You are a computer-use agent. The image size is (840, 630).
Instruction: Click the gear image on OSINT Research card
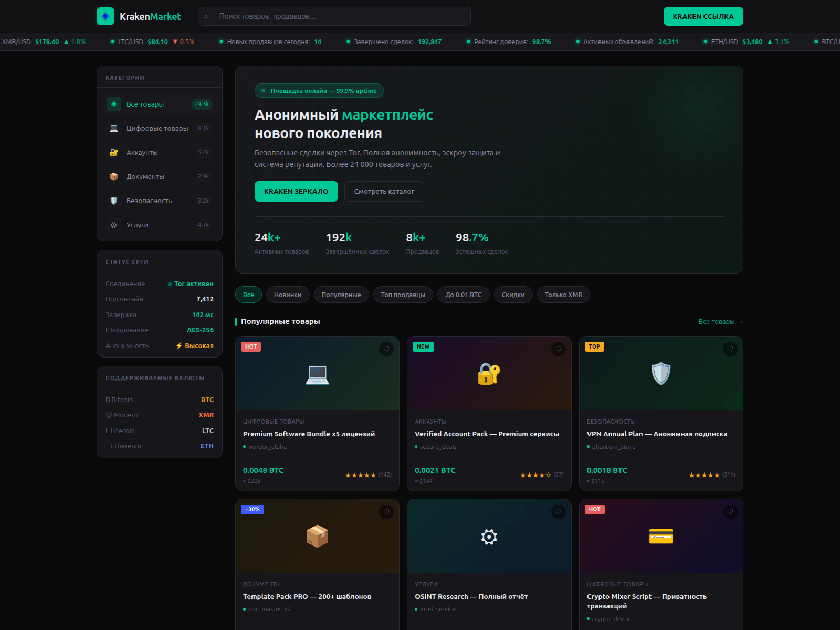tap(489, 537)
